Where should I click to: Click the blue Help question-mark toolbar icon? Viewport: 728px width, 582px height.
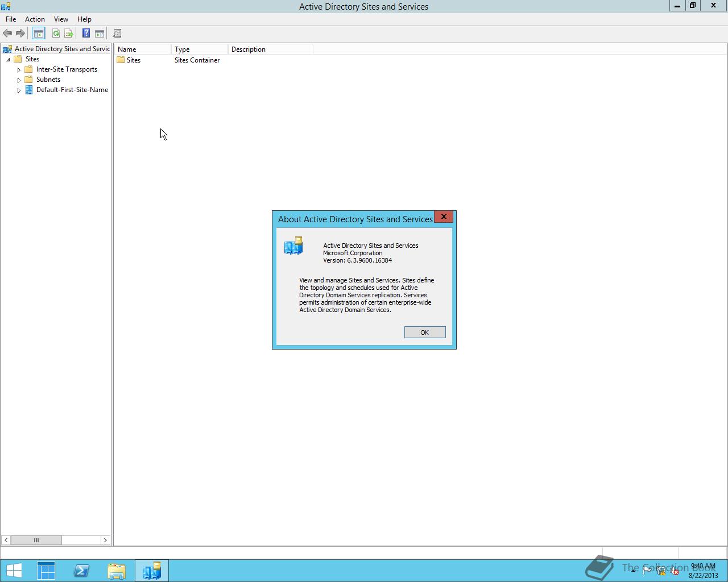pyautogui.click(x=86, y=34)
